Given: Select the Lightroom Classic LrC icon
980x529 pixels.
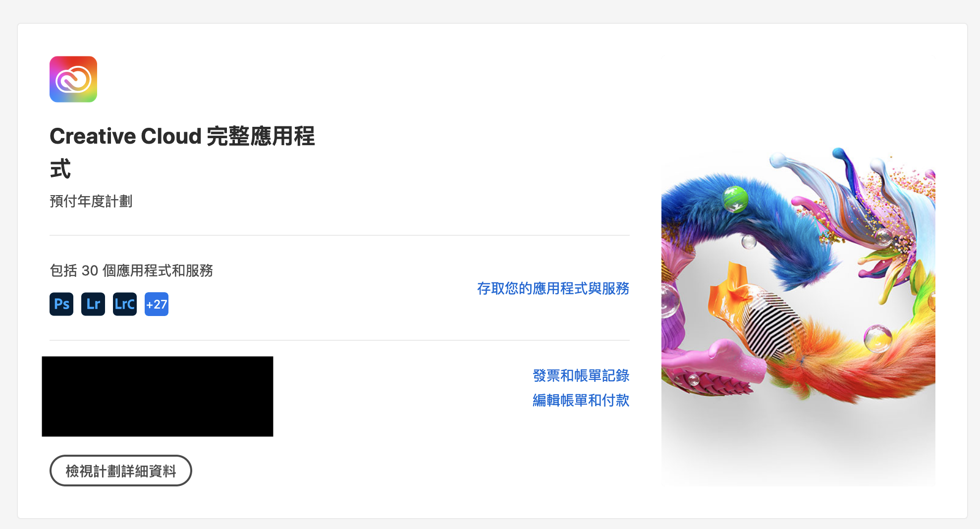Looking at the screenshot, I should [125, 304].
